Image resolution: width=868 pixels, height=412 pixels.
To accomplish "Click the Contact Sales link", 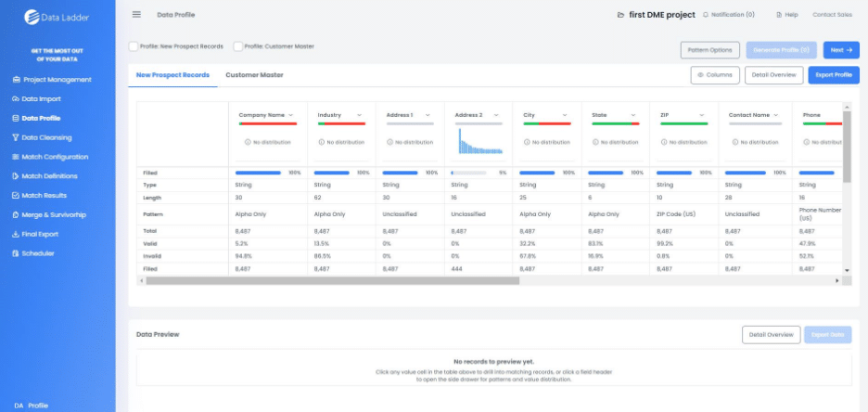I will click(832, 15).
